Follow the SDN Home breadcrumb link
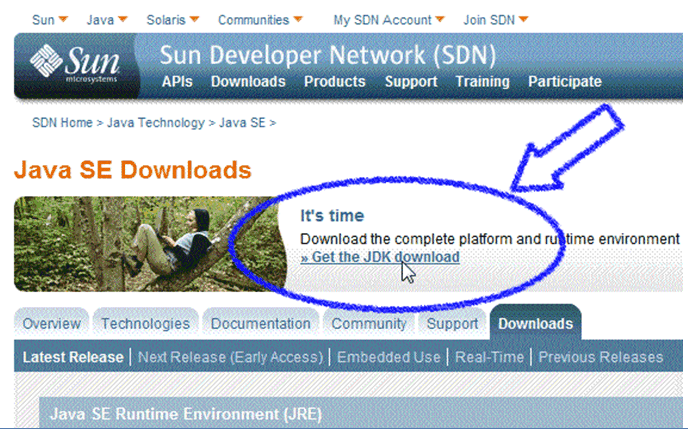Image resolution: width=688 pixels, height=430 pixels. [x=62, y=123]
